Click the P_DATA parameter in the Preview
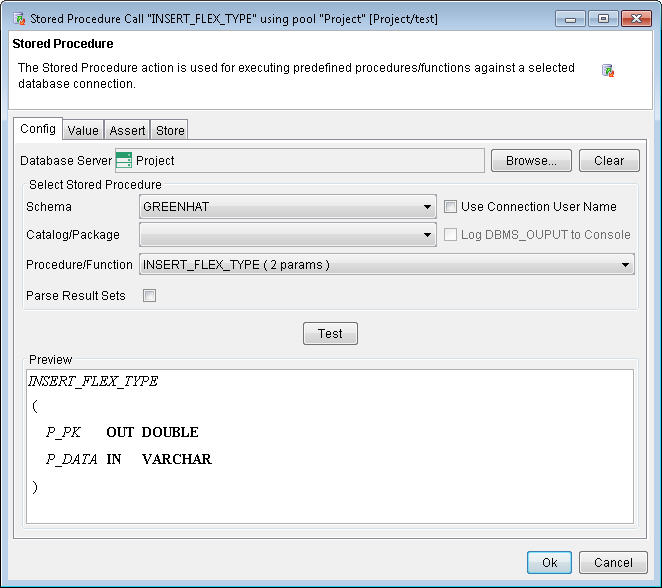662x588 pixels. click(71, 459)
